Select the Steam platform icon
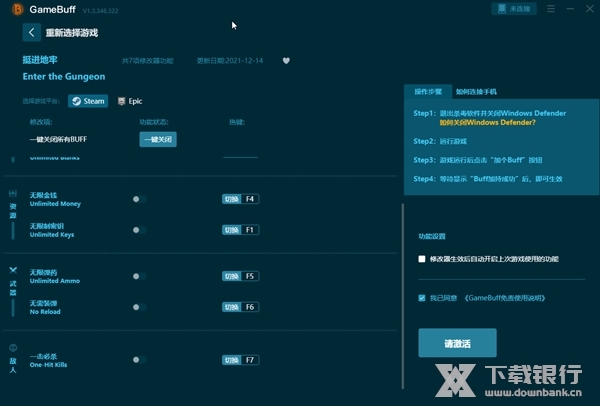This screenshot has height=406, width=600. point(87,101)
